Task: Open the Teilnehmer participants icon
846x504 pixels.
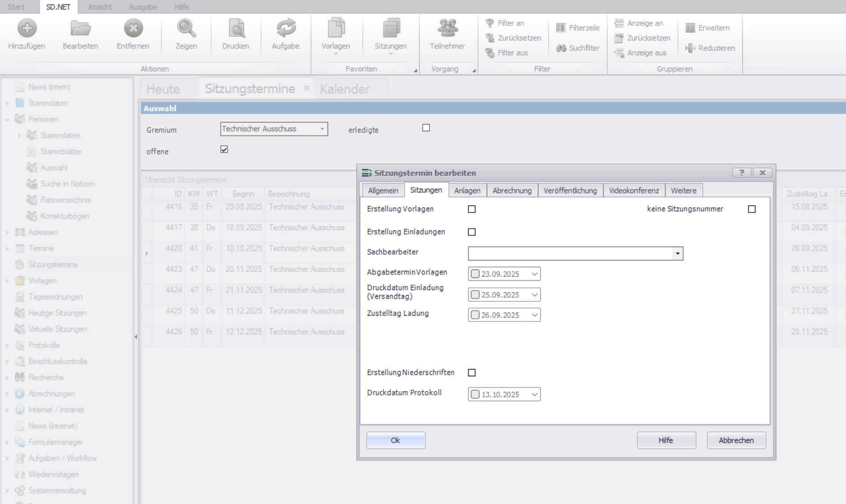Action: click(x=447, y=29)
